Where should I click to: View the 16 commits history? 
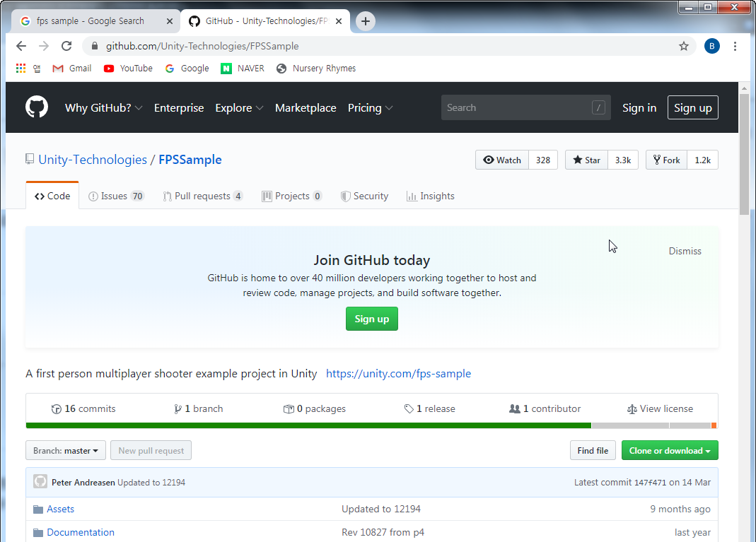click(x=83, y=408)
